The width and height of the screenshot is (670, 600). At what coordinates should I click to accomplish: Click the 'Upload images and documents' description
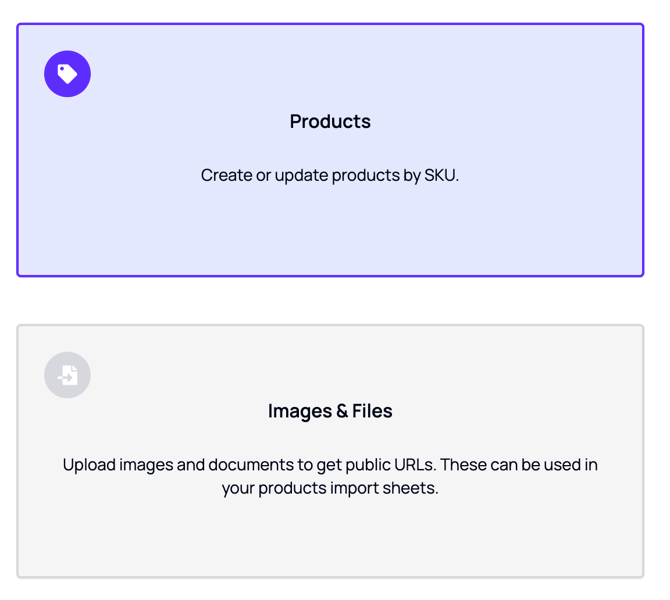coord(330,476)
